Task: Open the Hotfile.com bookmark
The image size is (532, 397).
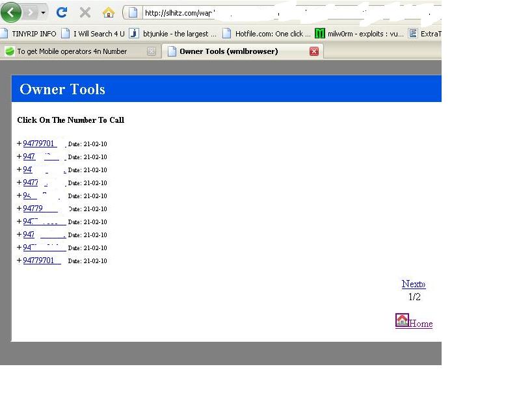Action: click(267, 33)
